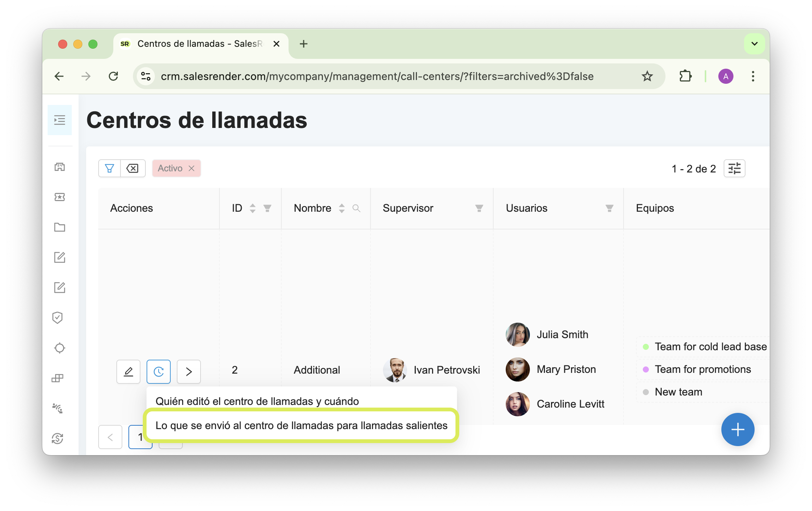Click the pencil edit icon for Additional

tap(128, 372)
